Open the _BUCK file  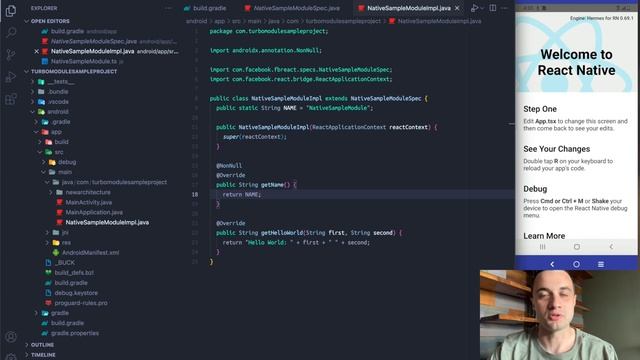pos(64,262)
